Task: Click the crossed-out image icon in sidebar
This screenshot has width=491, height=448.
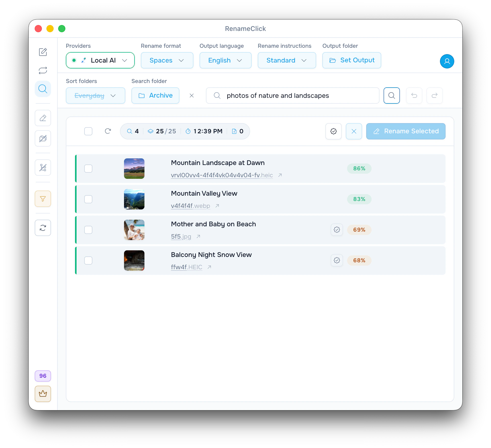Action: point(43,138)
